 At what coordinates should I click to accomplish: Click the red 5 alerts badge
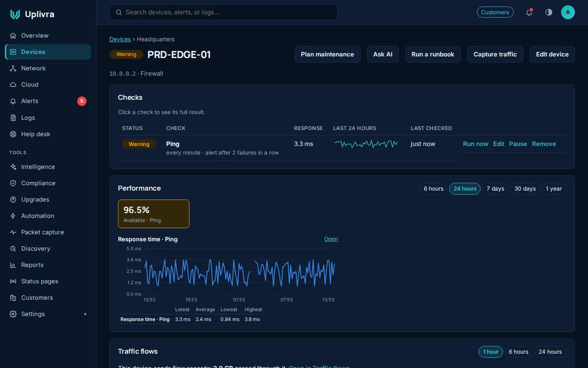tap(82, 101)
